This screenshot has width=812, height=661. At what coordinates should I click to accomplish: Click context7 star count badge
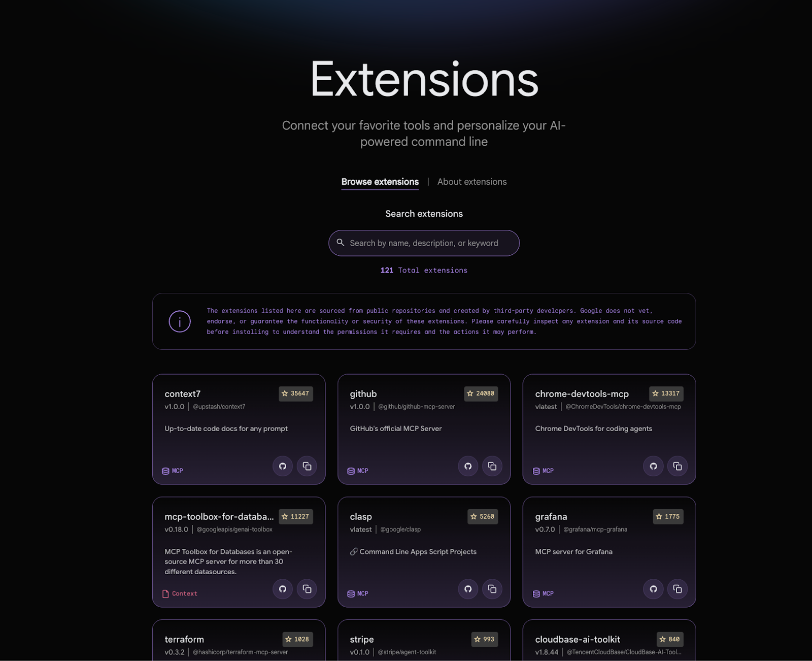(x=295, y=393)
